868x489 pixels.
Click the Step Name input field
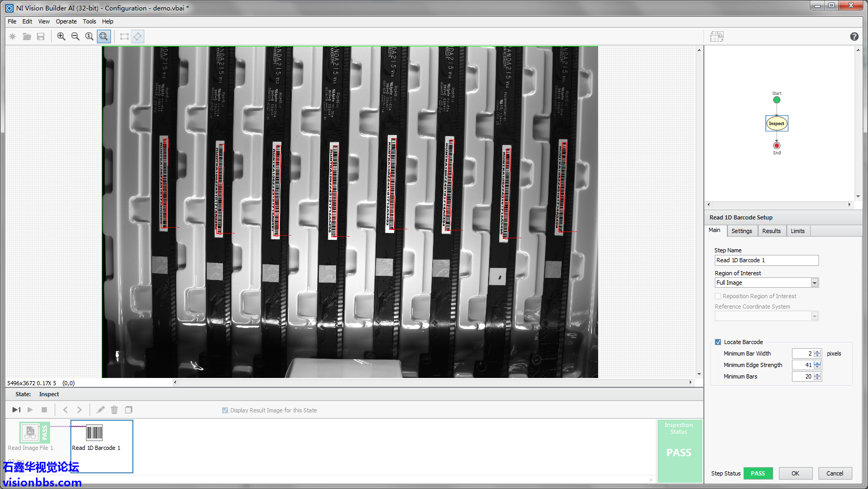[766, 260]
